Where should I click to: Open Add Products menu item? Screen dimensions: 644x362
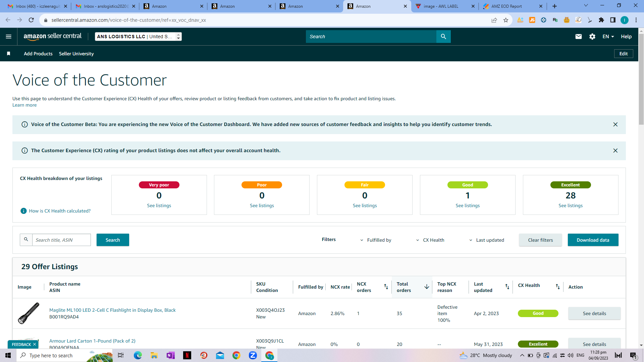click(x=38, y=54)
